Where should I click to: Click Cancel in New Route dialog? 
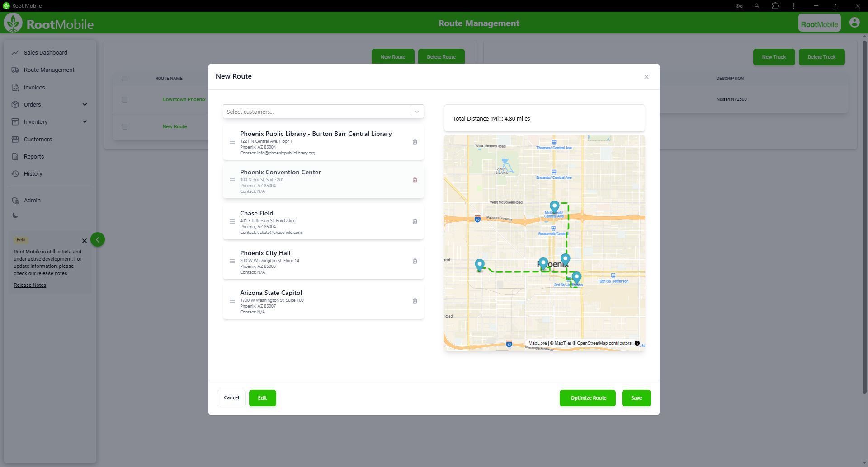coord(231,398)
